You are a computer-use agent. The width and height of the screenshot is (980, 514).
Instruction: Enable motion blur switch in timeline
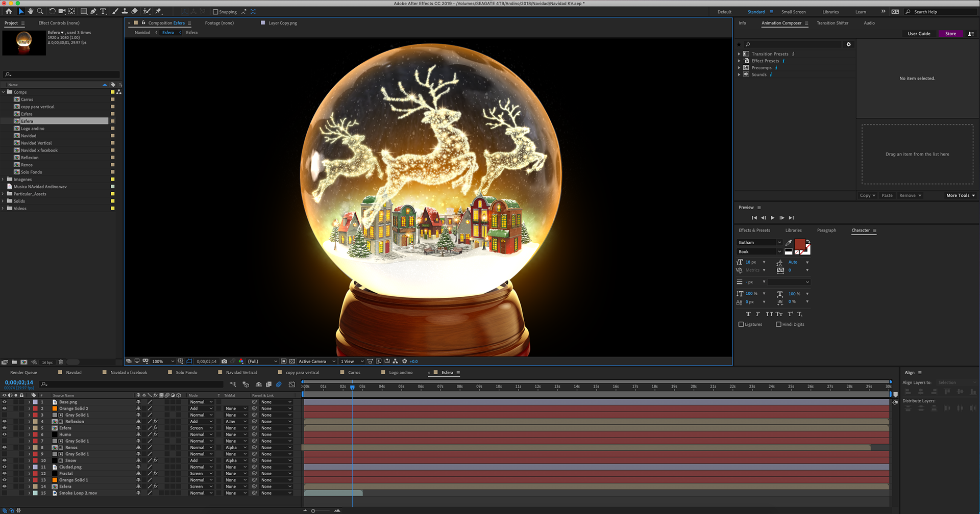tap(279, 384)
